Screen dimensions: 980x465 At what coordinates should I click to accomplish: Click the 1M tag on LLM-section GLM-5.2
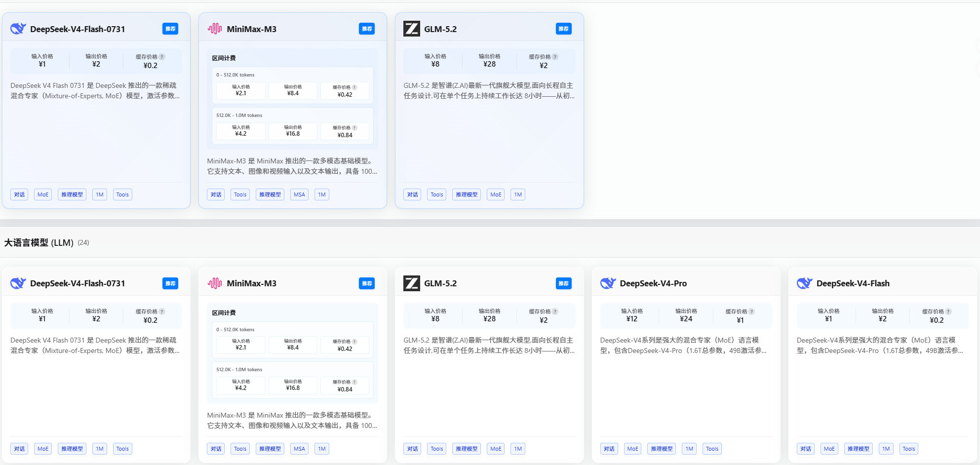pos(518,449)
